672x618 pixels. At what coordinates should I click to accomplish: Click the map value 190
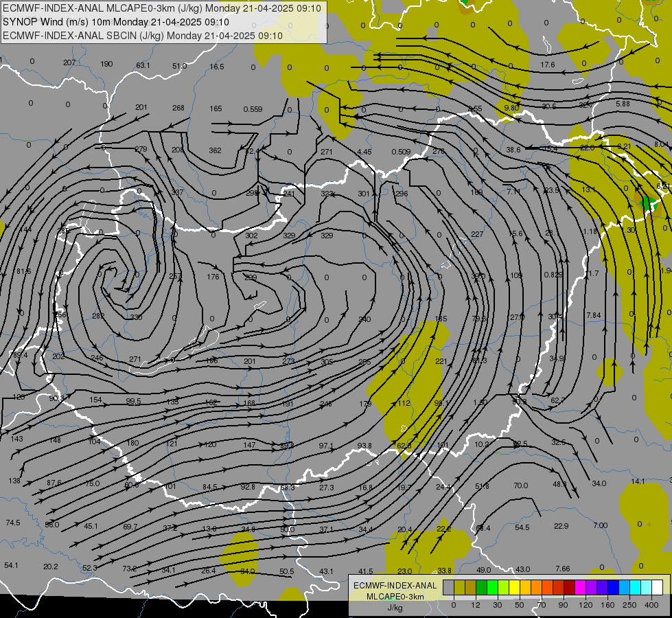coord(106,64)
